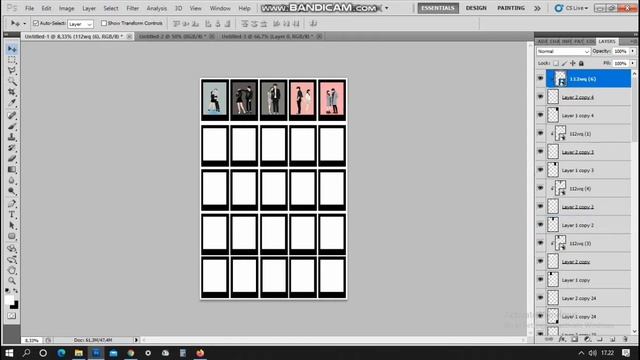Click the zoom percentage field
The width and height of the screenshot is (640, 360).
pos(32,340)
